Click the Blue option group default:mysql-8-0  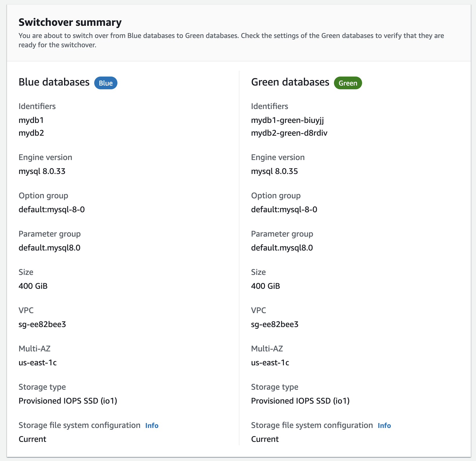52,209
